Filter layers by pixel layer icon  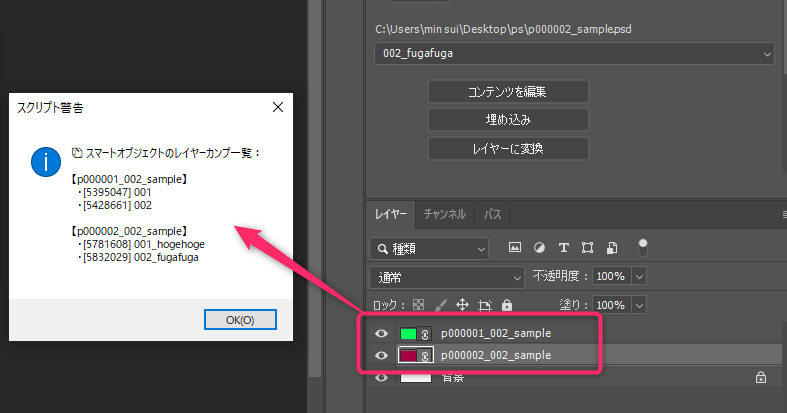516,247
